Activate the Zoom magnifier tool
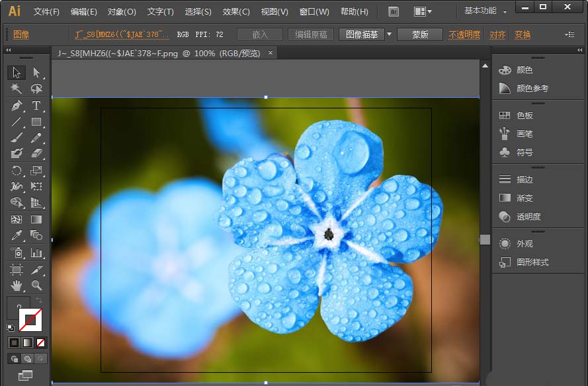 click(x=36, y=286)
